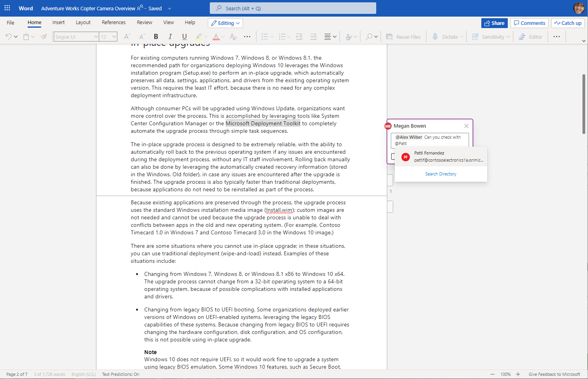
Task: Expand document title dropdown chevron
Action: tap(170, 8)
